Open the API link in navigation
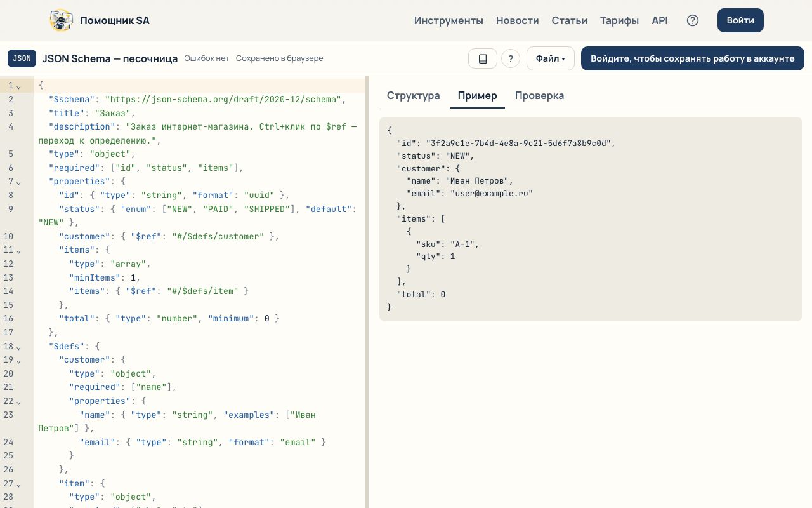Screen dimensions: 812x508 [x=660, y=20]
